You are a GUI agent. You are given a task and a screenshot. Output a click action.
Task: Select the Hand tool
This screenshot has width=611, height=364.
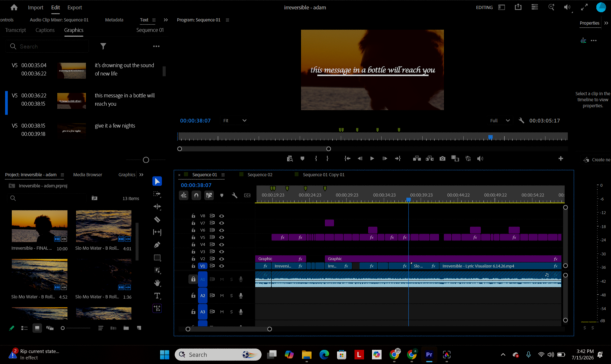[157, 283]
